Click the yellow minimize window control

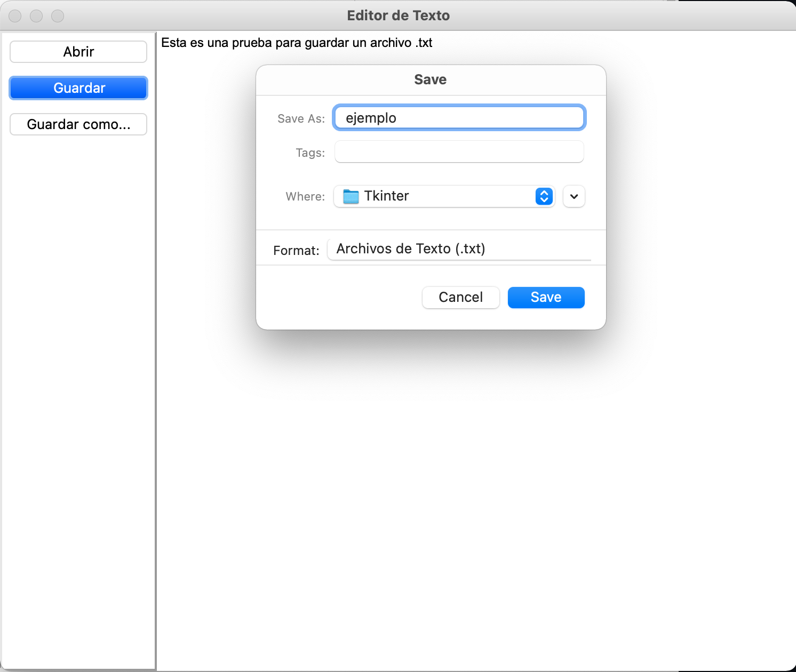pyautogui.click(x=36, y=15)
